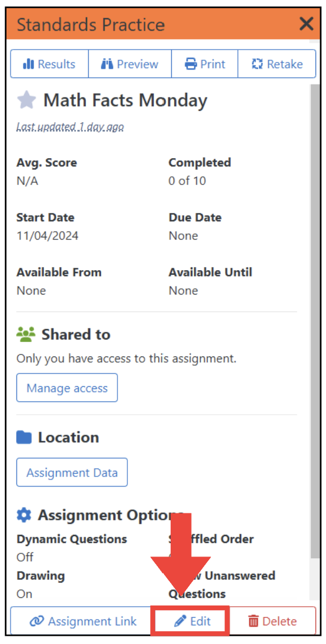
Task: Click the panel's vertical scrollbar
Action: click(x=315, y=320)
